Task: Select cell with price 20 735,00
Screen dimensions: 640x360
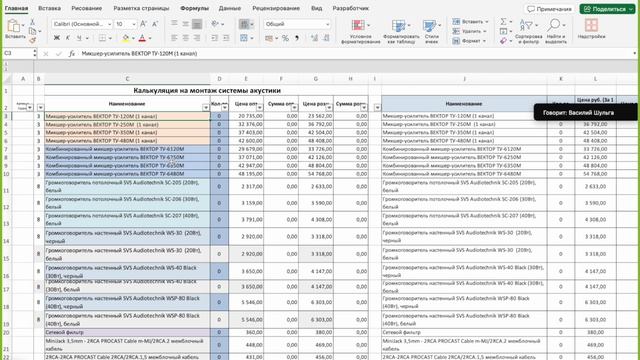Action: click(246, 116)
